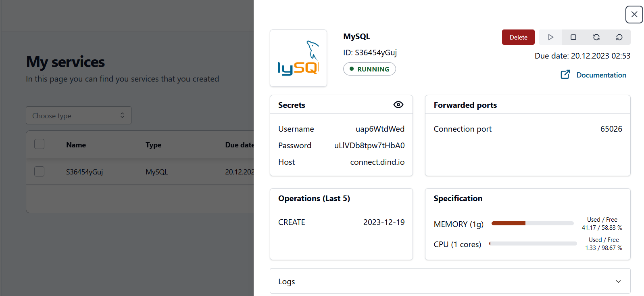This screenshot has height=296, width=644.
Task: Delete the MySQL service
Action: [518, 37]
